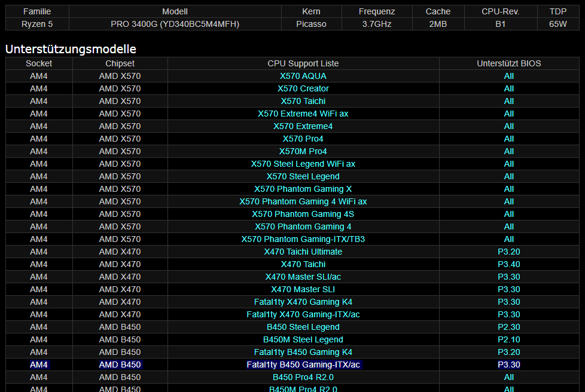Click BIOS All link for X570 Pro4
The height and width of the screenshot is (392, 585).
(x=509, y=139)
